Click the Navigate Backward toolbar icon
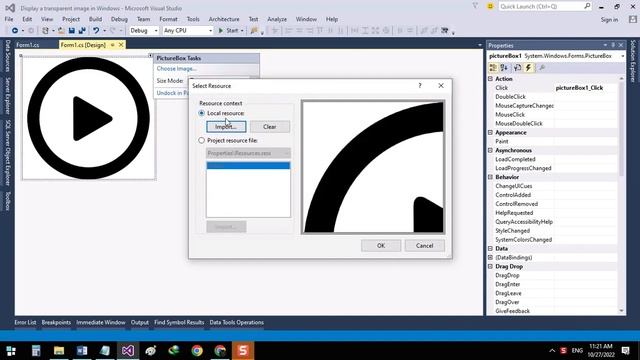 tap(15, 31)
